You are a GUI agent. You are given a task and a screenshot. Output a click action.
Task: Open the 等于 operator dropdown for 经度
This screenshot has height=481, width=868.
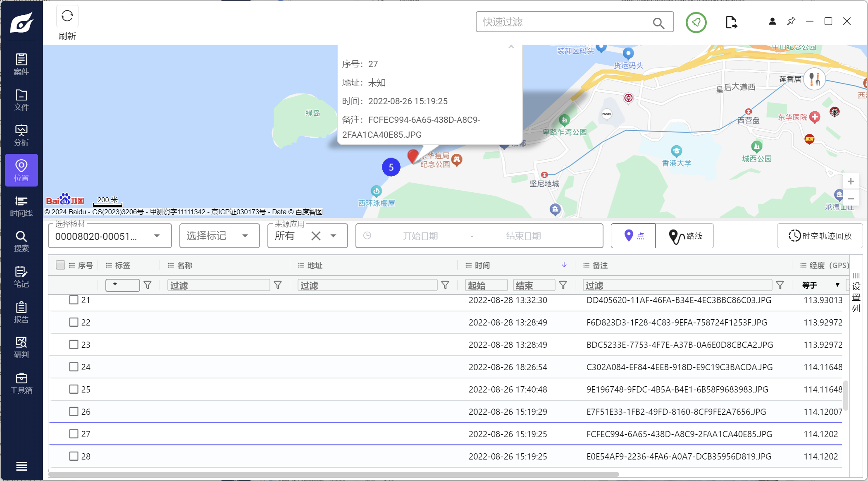pyautogui.click(x=821, y=285)
